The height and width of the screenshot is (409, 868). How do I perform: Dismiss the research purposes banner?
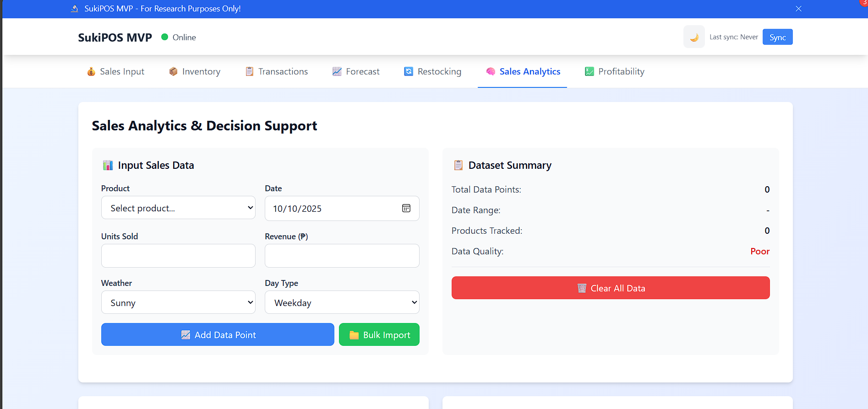click(x=798, y=9)
